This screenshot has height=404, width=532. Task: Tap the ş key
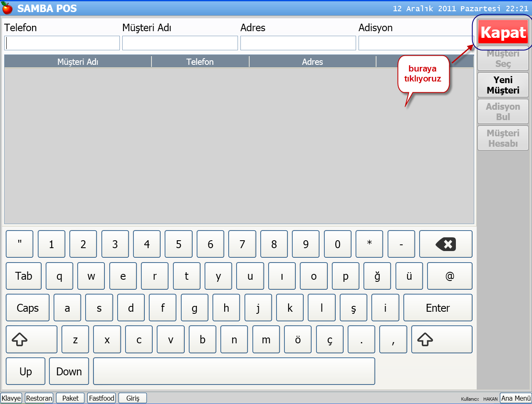pyautogui.click(x=353, y=308)
